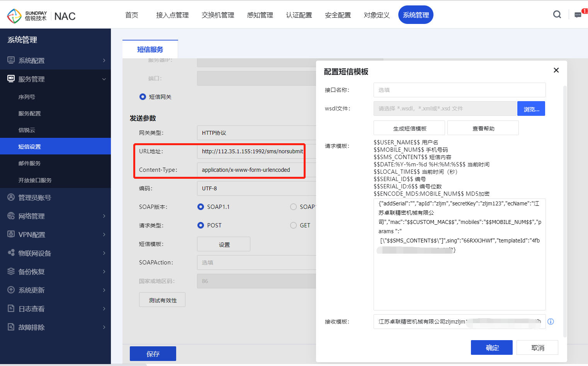Image resolution: width=588 pixels, height=366 pixels.
Task: Open 对象定义 top menu
Action: (377, 15)
